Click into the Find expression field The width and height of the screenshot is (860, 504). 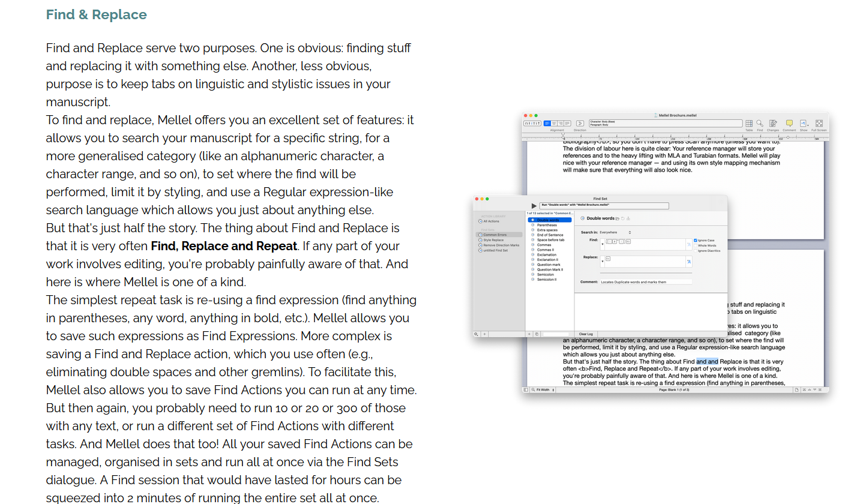[645, 244]
